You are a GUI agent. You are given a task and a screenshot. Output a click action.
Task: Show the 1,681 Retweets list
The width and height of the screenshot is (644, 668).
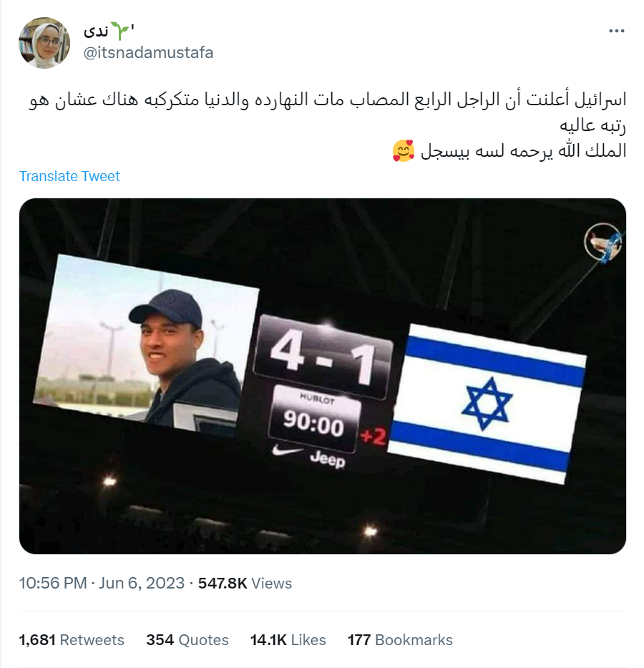(x=72, y=639)
